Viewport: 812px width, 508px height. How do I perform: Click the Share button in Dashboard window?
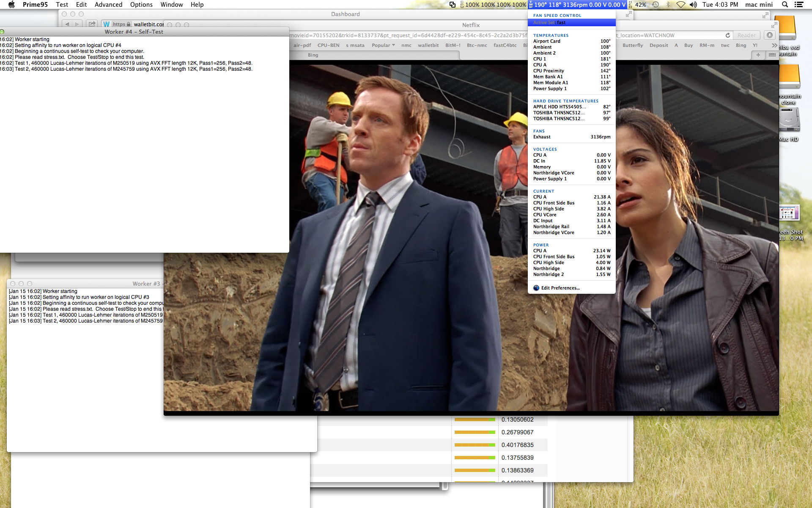(92, 24)
